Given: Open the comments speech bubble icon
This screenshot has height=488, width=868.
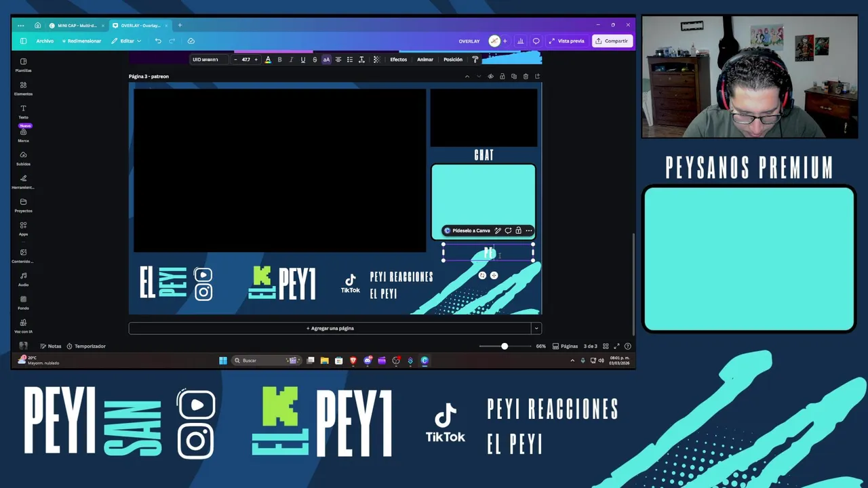Looking at the screenshot, I should (x=536, y=41).
